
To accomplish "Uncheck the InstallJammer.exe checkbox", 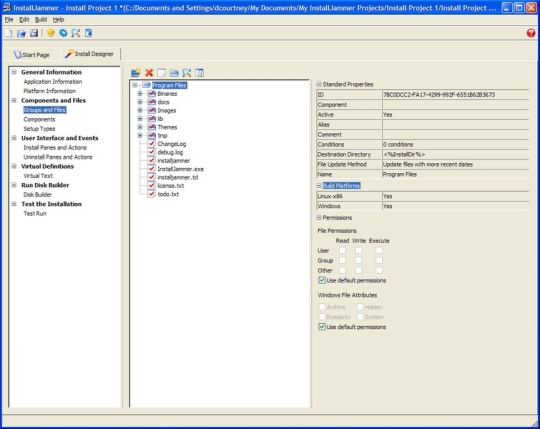I will coord(152,169).
